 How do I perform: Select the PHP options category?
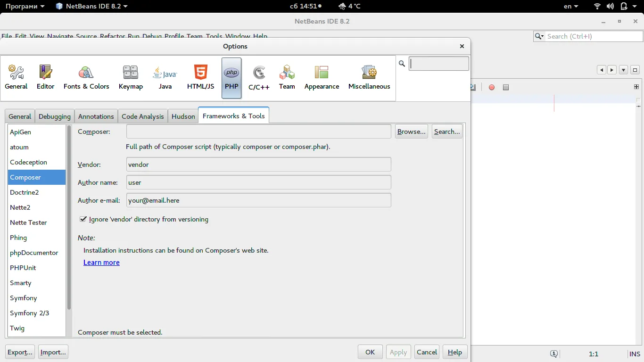pos(231,78)
